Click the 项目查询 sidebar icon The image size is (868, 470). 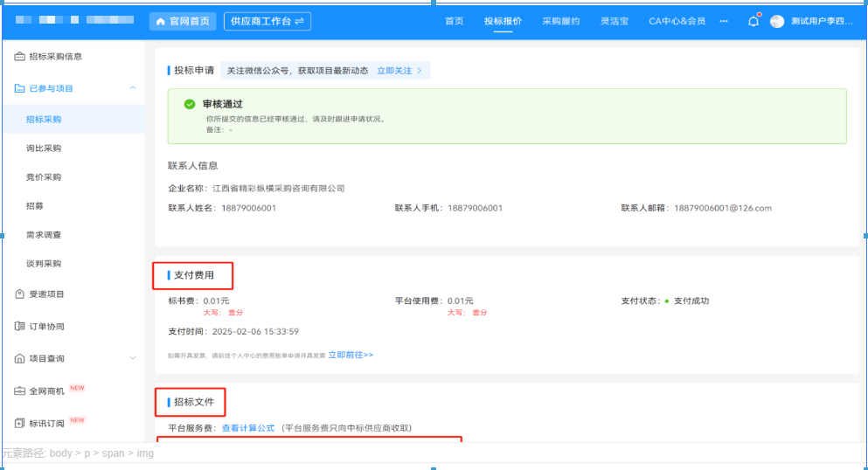tap(19, 358)
